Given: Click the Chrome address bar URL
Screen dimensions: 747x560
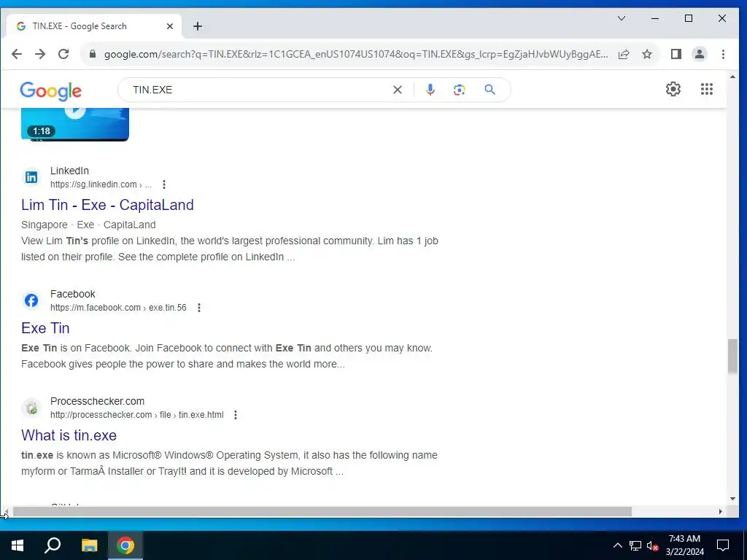Looking at the screenshot, I should click(x=356, y=54).
